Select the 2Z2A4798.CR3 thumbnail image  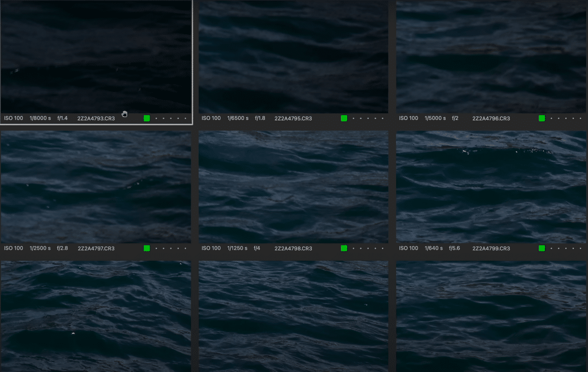tap(294, 187)
